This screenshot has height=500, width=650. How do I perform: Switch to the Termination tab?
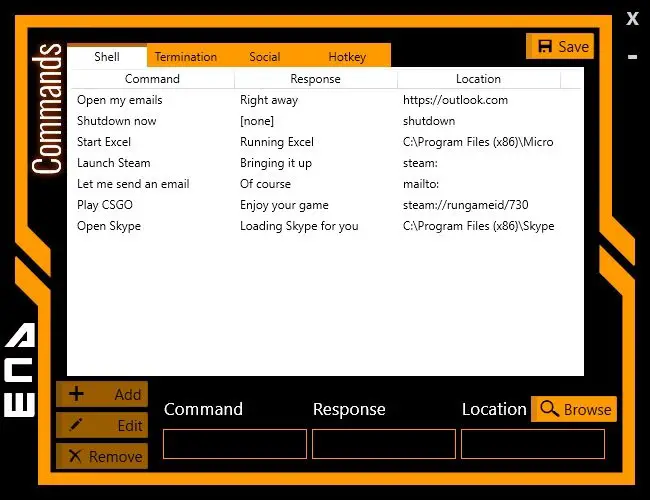coord(186,57)
